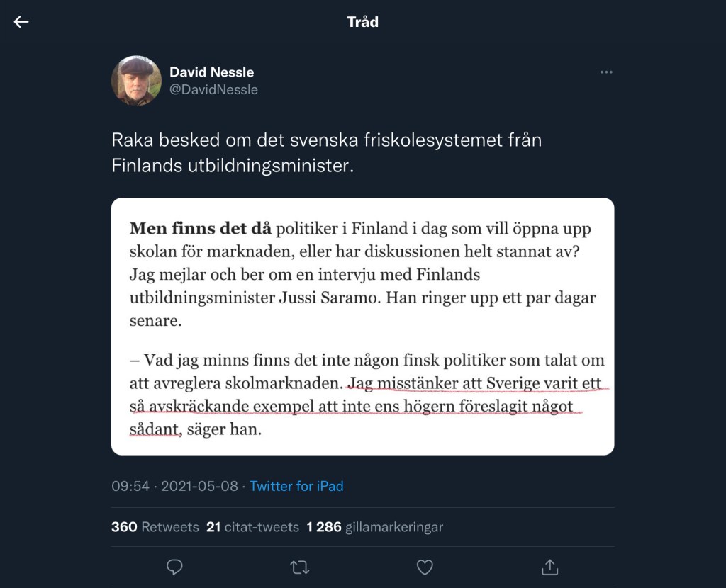The image size is (726, 588).
Task: Click the David Nessle display name
Action: tap(211, 72)
